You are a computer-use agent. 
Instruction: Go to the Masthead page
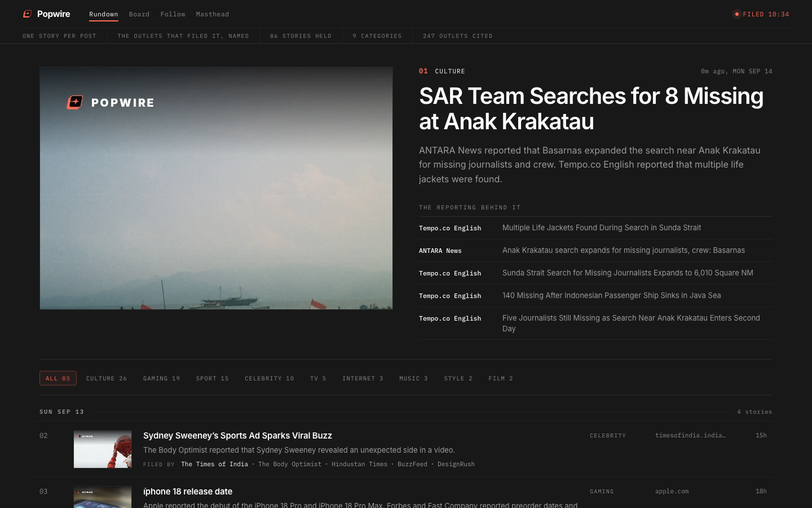pos(213,14)
